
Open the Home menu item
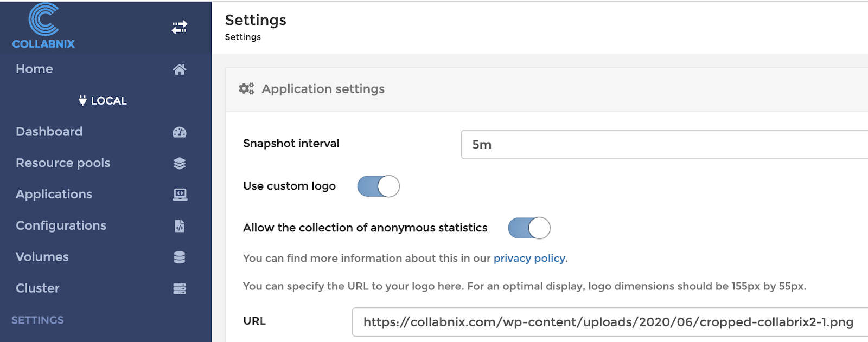[34, 69]
